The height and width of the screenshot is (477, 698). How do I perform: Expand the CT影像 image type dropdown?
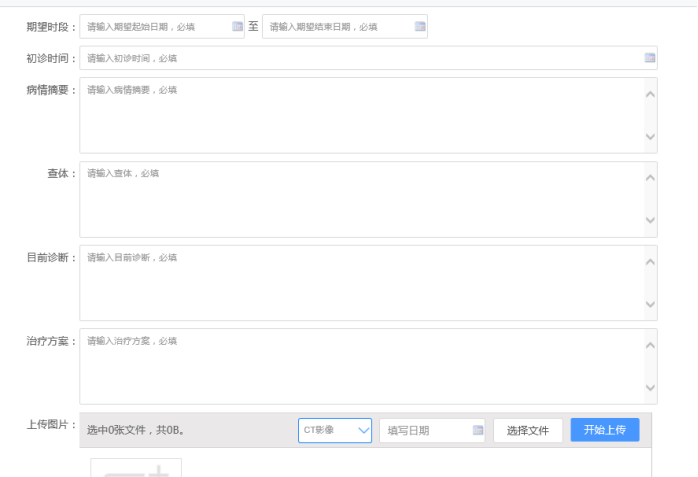tap(335, 431)
